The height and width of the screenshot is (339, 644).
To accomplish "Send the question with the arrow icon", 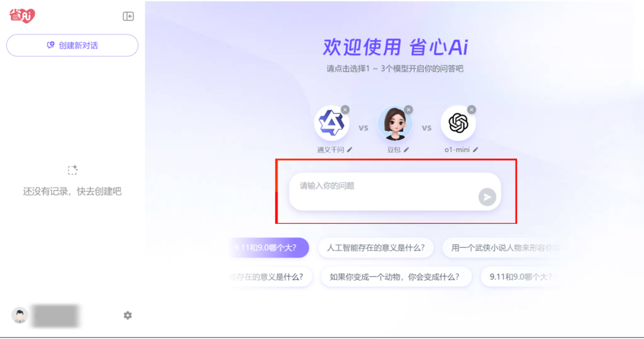I will pyautogui.click(x=487, y=197).
